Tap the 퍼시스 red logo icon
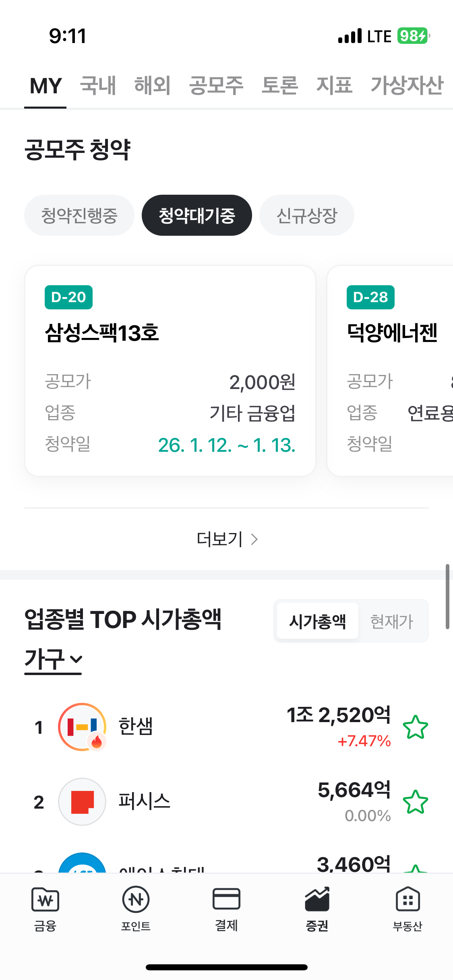Screen dimensions: 453x980 pyautogui.click(x=82, y=801)
